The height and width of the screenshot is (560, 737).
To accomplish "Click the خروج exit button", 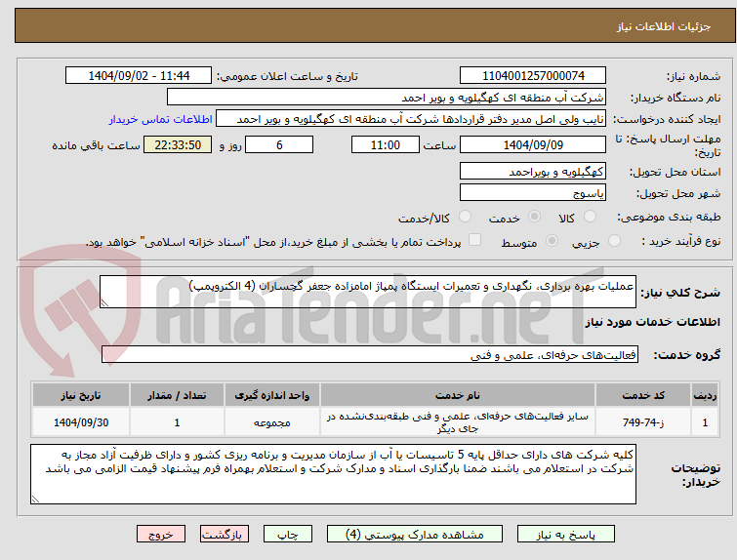I will click(161, 535).
